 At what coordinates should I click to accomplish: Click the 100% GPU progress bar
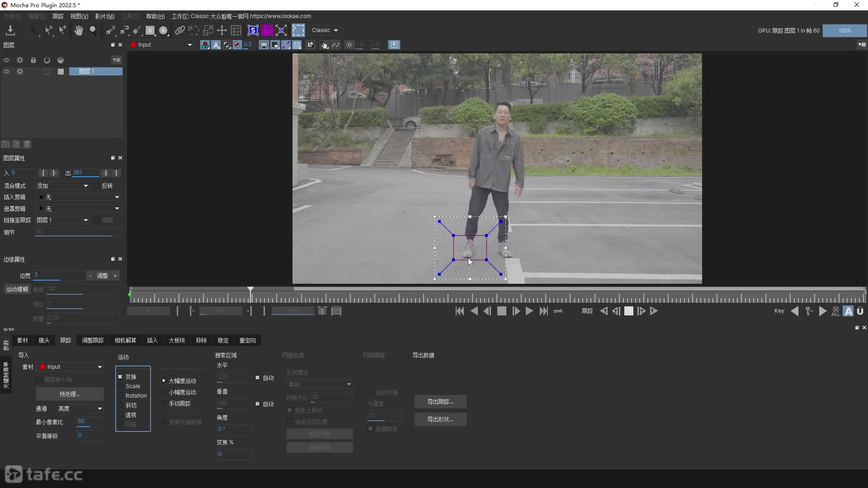(844, 31)
